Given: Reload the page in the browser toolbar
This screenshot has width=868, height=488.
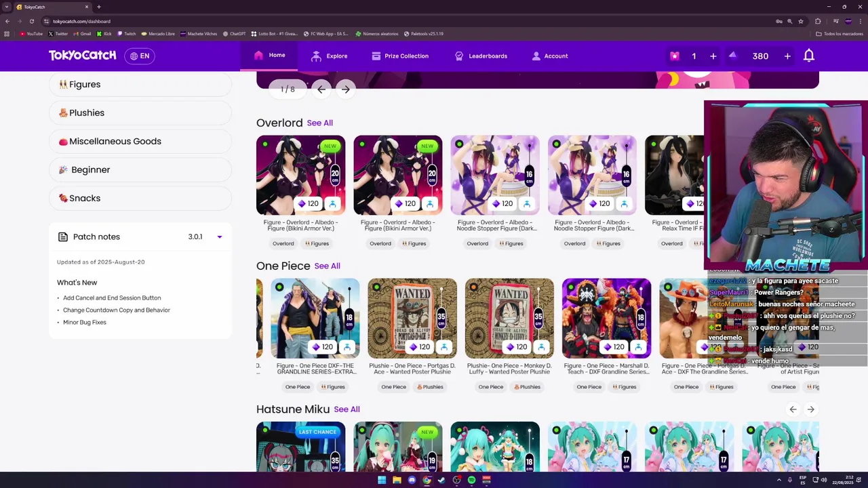Looking at the screenshot, I should coord(31,21).
